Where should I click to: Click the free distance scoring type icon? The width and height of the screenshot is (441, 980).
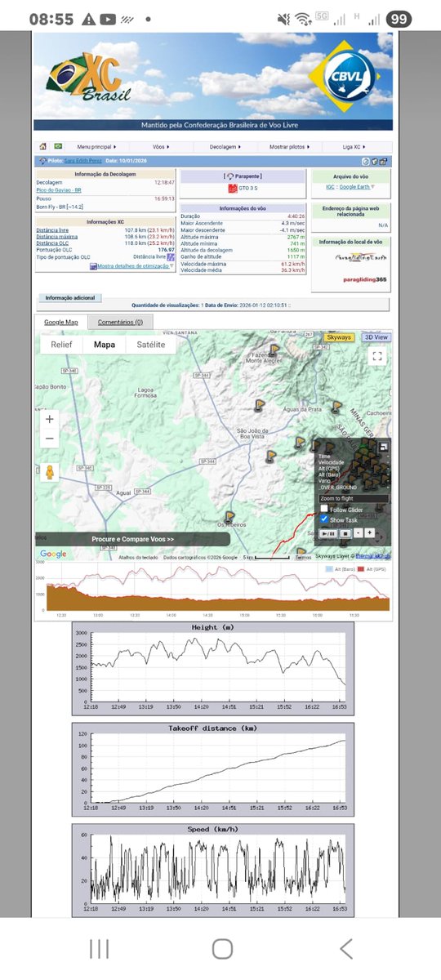(x=171, y=256)
